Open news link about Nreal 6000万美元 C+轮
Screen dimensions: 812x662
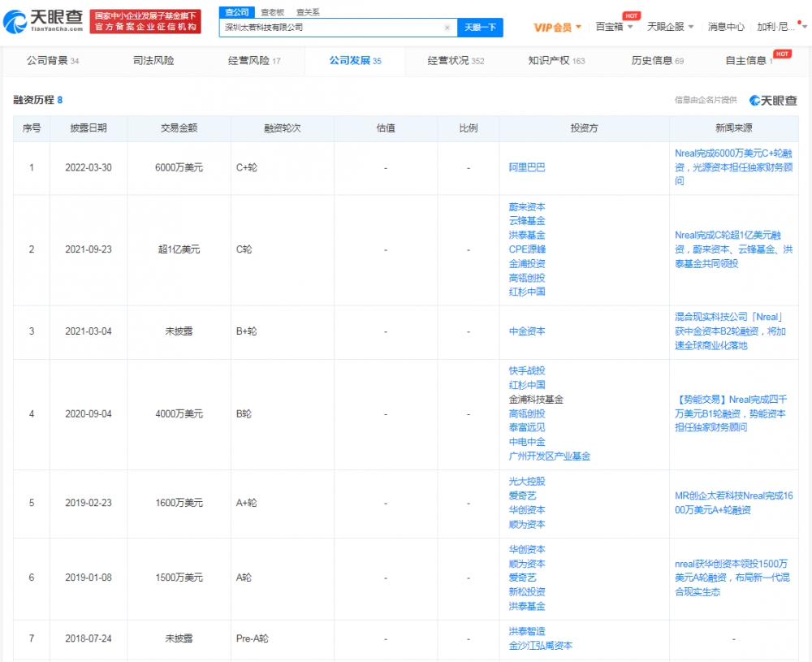[733, 167]
